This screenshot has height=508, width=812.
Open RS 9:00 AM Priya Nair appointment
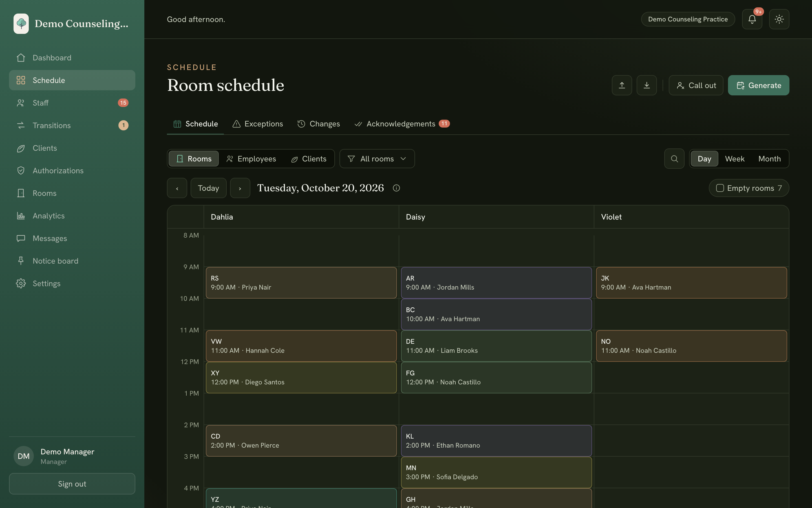[301, 283]
